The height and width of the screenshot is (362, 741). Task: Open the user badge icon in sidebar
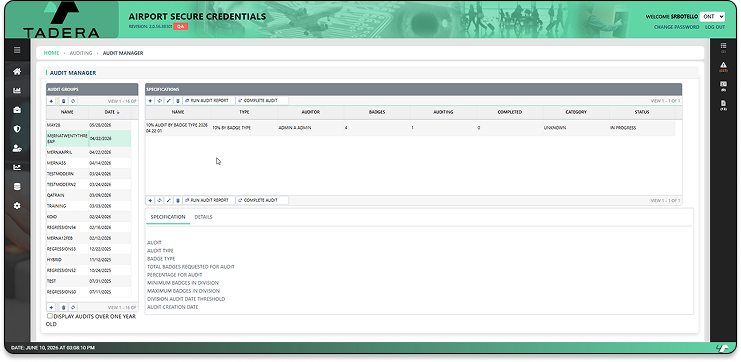coord(17,148)
